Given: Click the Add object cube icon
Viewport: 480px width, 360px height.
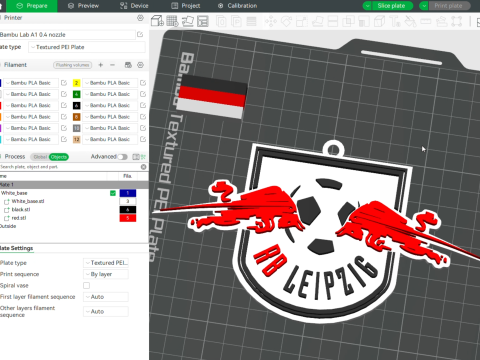Looking at the screenshot, I should 157,21.
